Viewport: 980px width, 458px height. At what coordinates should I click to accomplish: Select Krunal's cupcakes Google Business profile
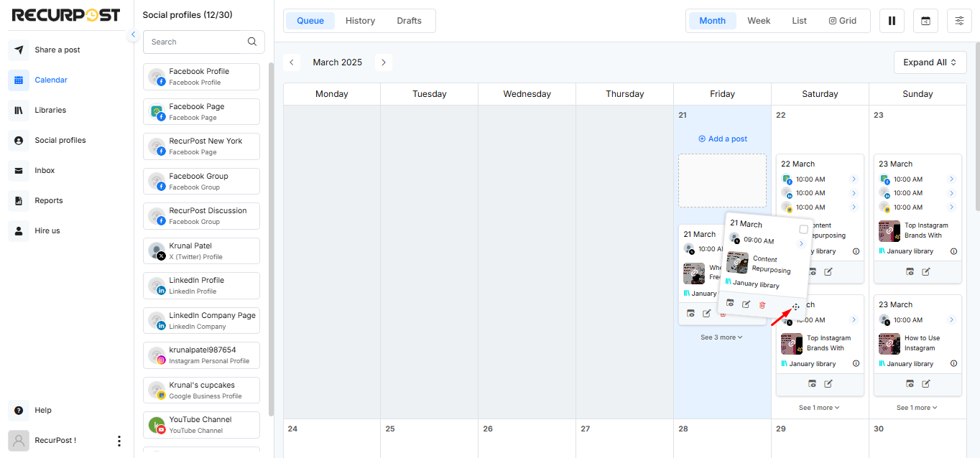[201, 390]
